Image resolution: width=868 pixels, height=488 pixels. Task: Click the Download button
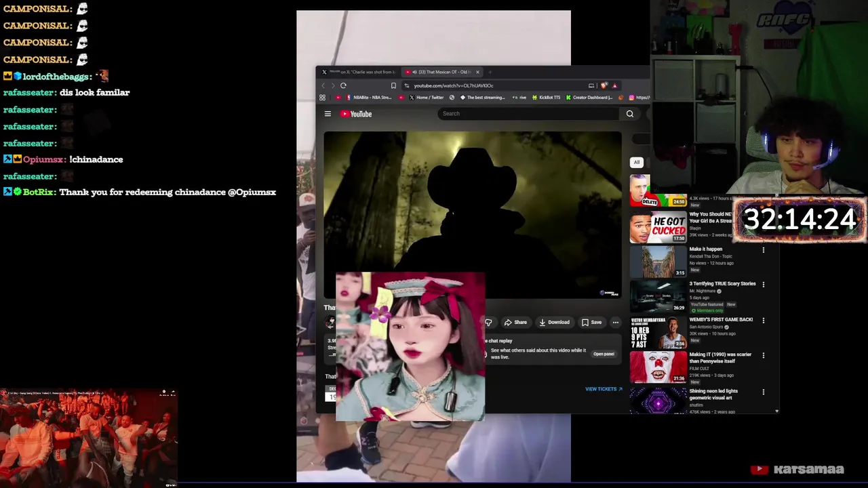(555, 323)
